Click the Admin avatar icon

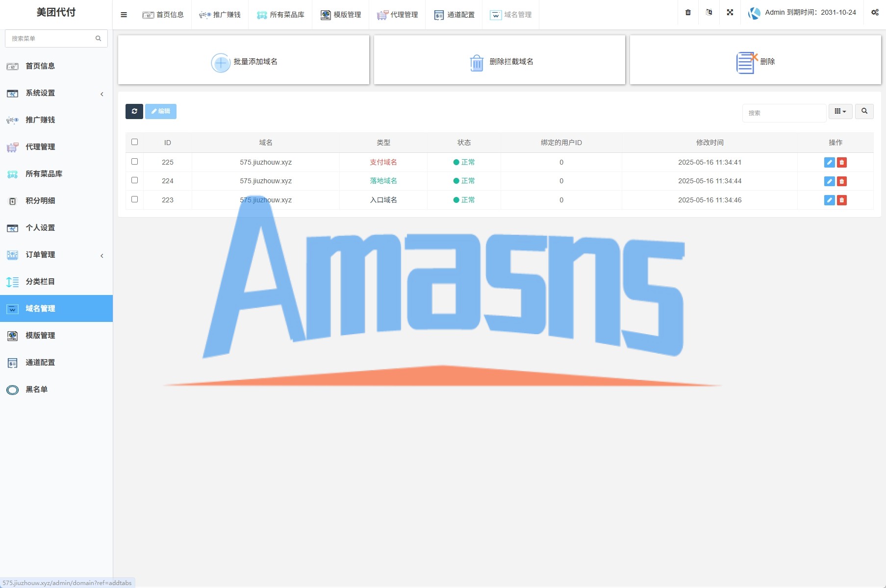pos(754,13)
